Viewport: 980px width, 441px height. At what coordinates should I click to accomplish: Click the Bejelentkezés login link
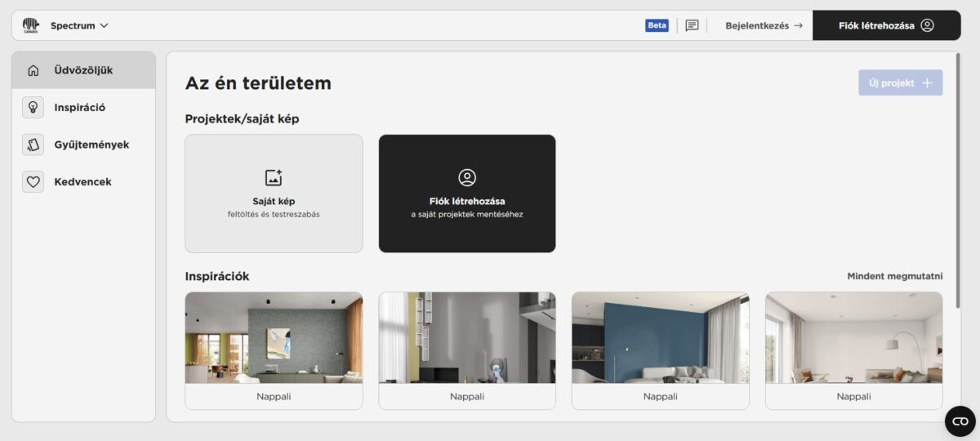pyautogui.click(x=764, y=25)
